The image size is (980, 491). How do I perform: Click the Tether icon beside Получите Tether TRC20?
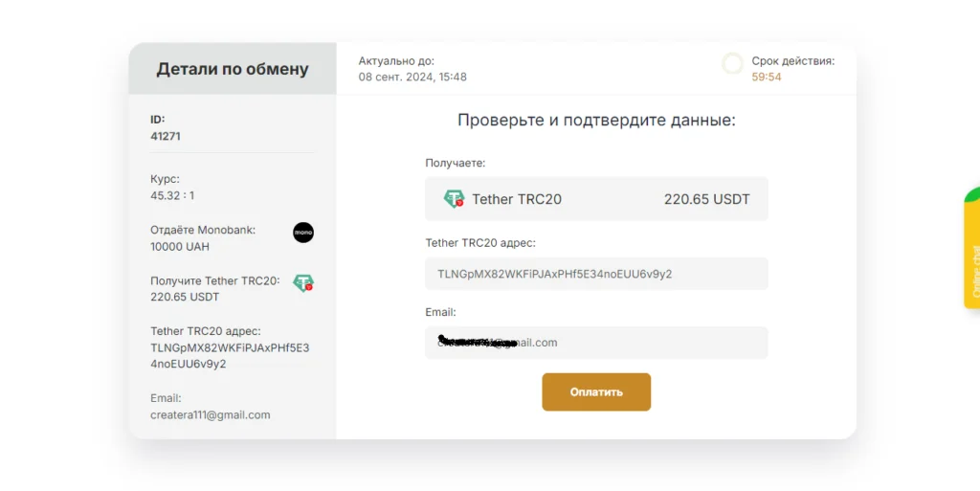[303, 283]
